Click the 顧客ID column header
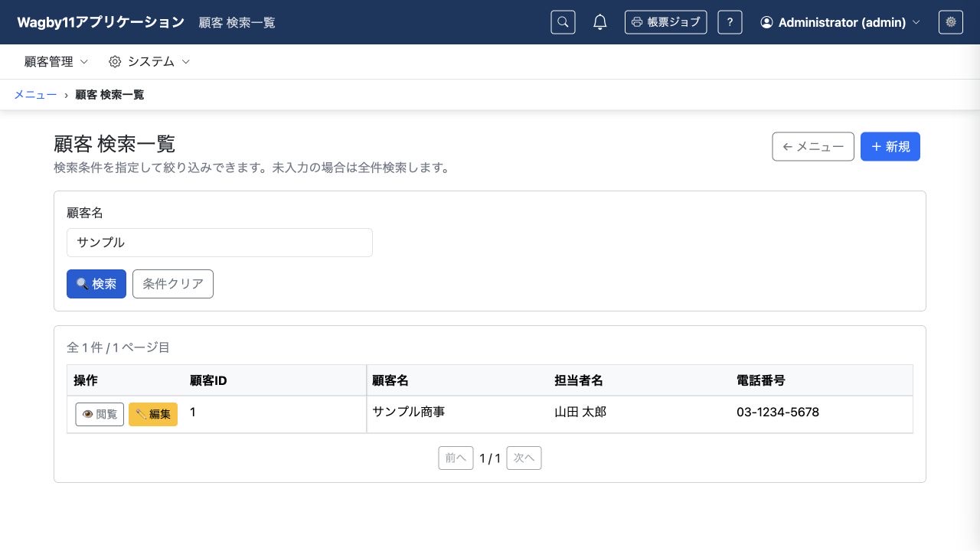The image size is (980, 551). click(275, 380)
